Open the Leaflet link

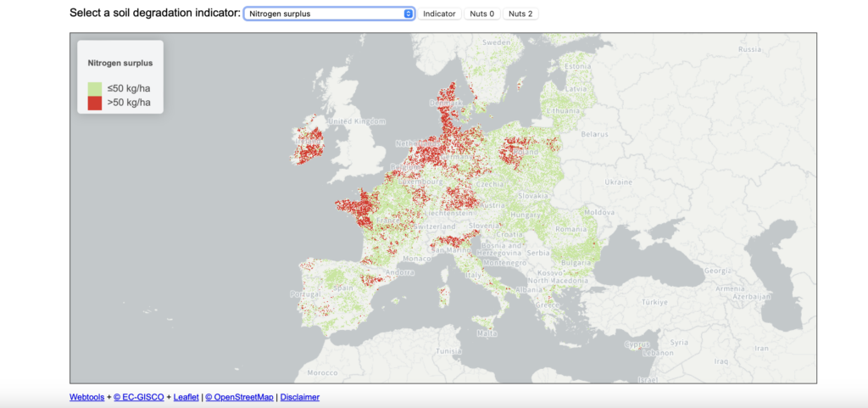[186, 397]
